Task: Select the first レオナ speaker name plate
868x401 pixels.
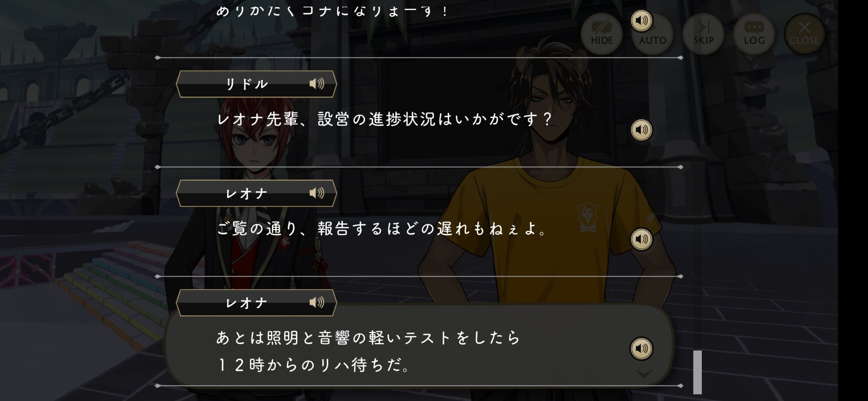Action: click(x=256, y=193)
